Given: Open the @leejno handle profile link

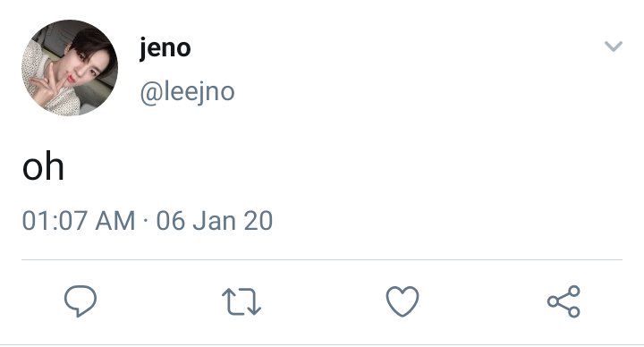Looking at the screenshot, I should (187, 92).
